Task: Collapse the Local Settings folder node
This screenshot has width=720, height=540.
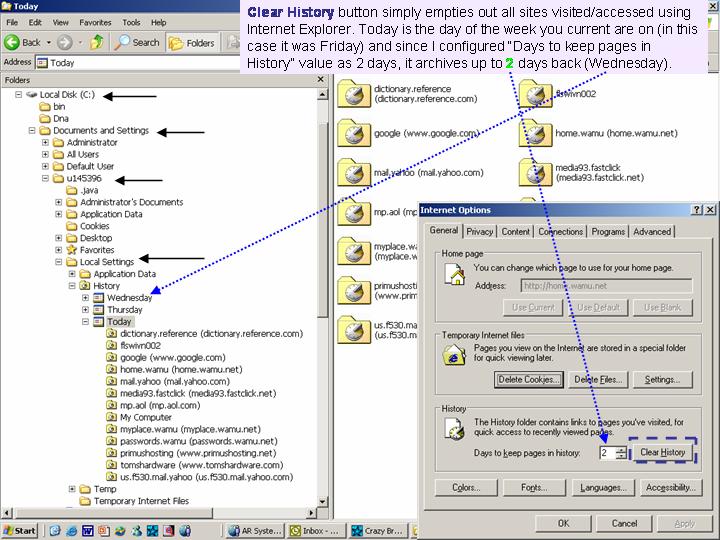Action: (58, 262)
